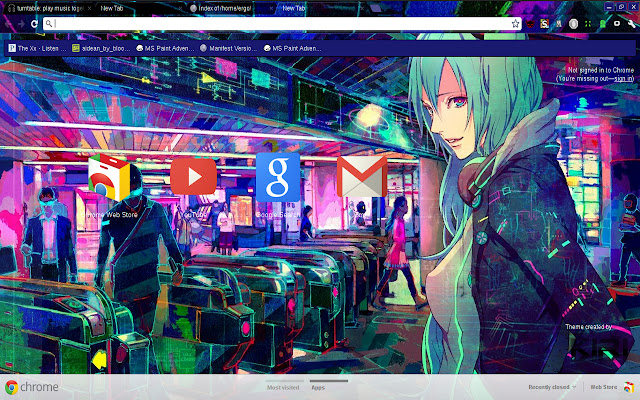The width and height of the screenshot is (640, 400).
Task: Launch the Google Search app
Action: (278, 177)
